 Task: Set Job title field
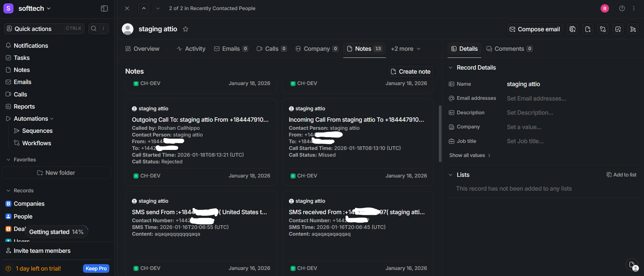[x=525, y=141]
